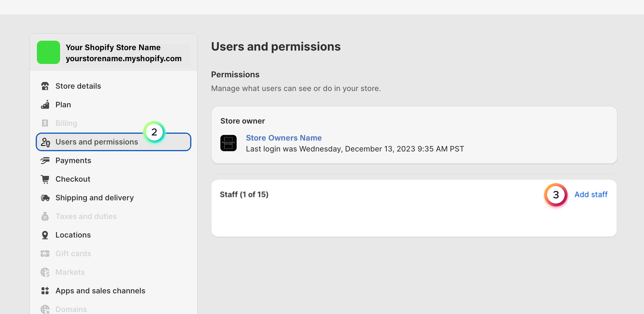Screen dimensions: 644x314
Task: Open Shipping and delivery settings
Action: click(x=114, y=198)
